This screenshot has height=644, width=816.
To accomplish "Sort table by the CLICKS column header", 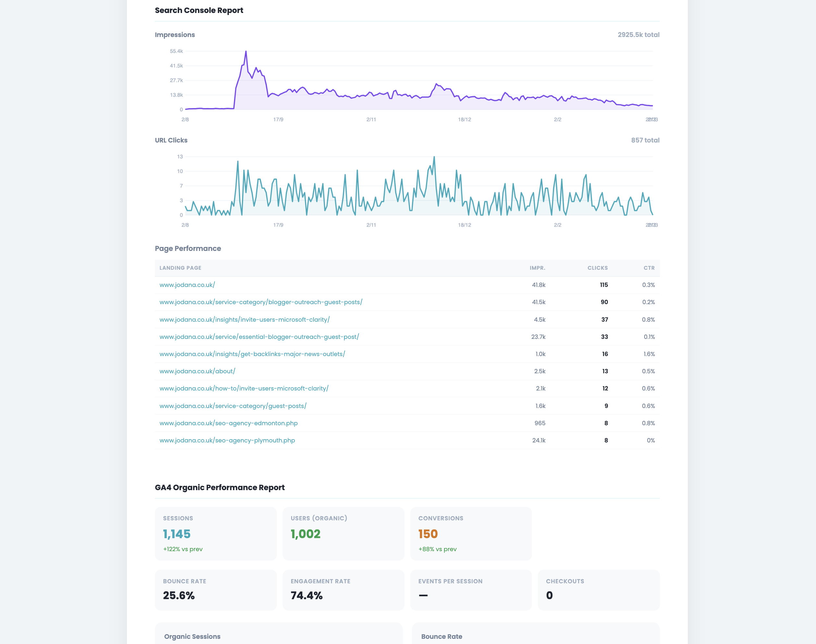I will [597, 268].
